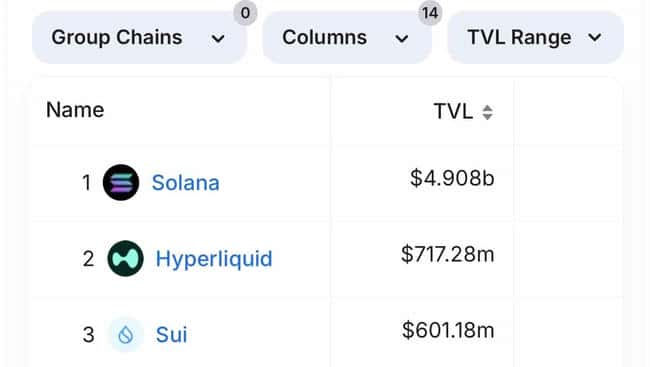The image size is (650, 367).
Task: Click the Group Chains chevron arrow
Action: (218, 39)
